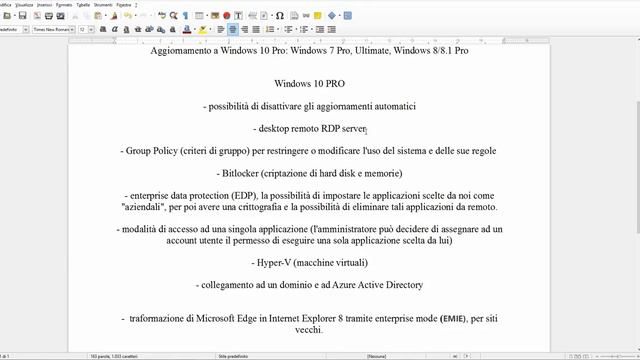Align paragraph to the left
The image size is (640, 360).
(221, 29)
